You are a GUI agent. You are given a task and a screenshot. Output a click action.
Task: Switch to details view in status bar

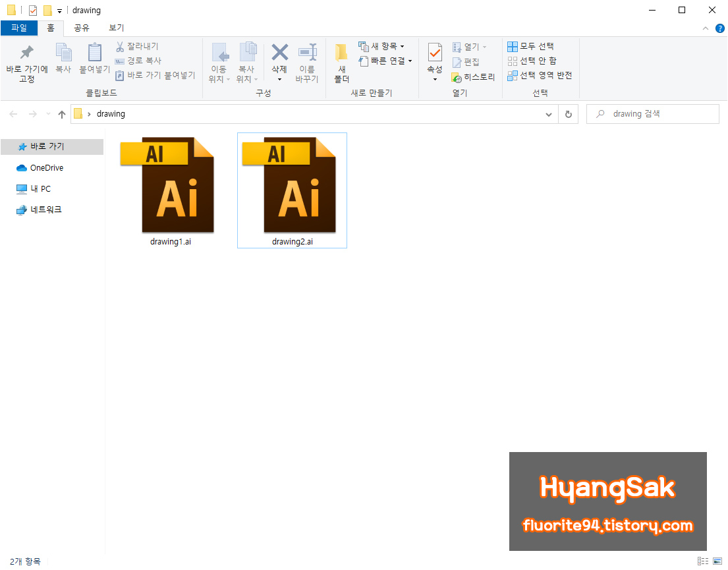point(703,561)
